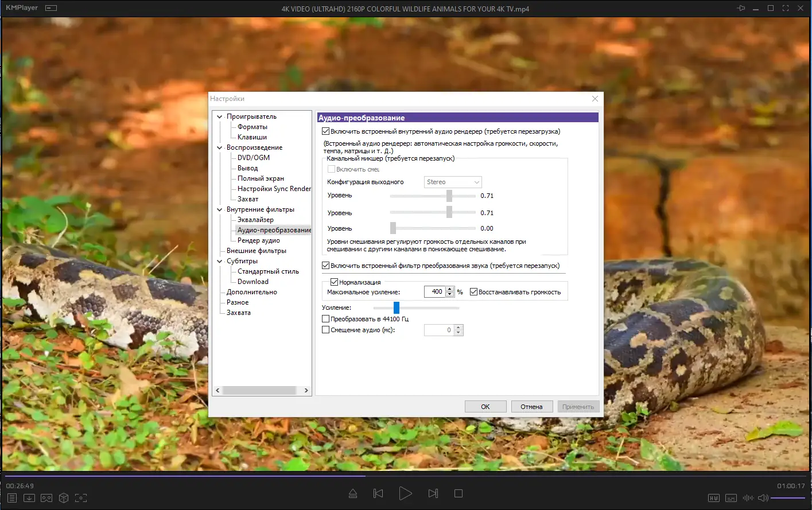Open DVD/OGM settings page
Screen dimensions: 812x510
pos(254,158)
